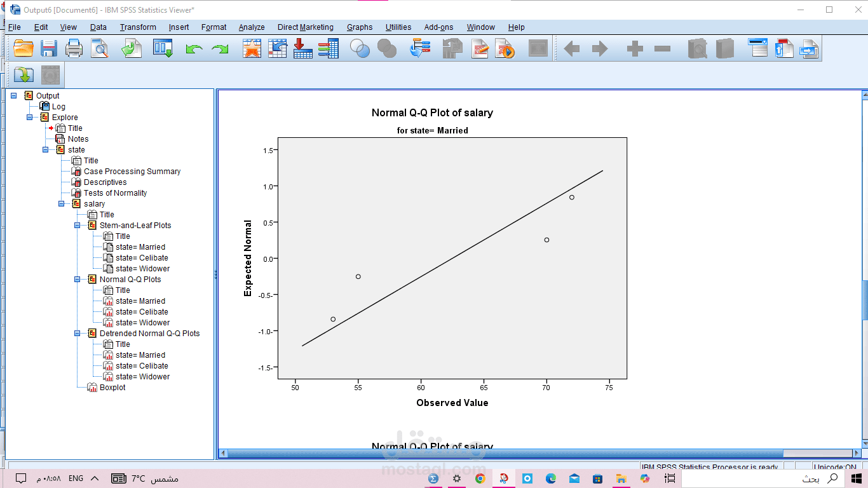Open the File menu

14,27
